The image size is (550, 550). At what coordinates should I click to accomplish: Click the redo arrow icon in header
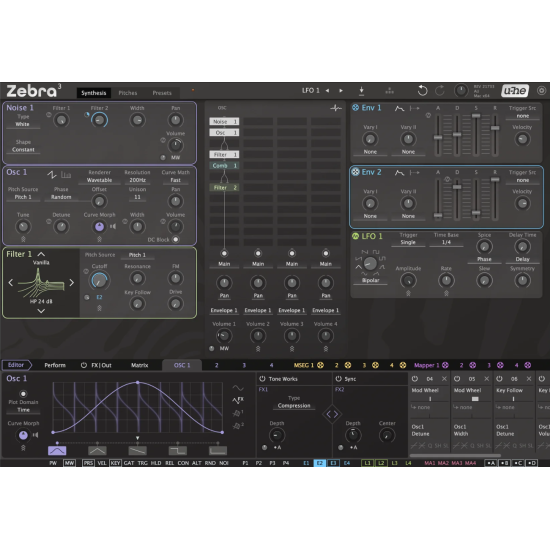(x=440, y=91)
